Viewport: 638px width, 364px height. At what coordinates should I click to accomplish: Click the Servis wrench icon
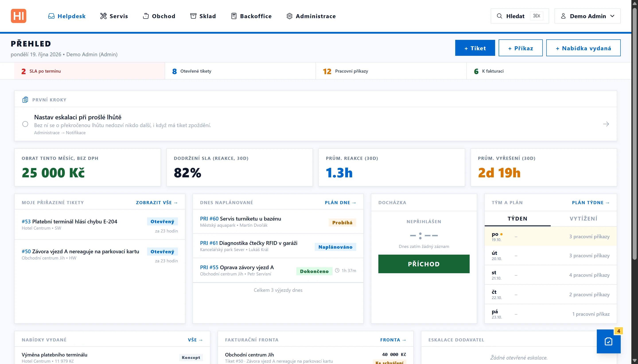pos(103,16)
